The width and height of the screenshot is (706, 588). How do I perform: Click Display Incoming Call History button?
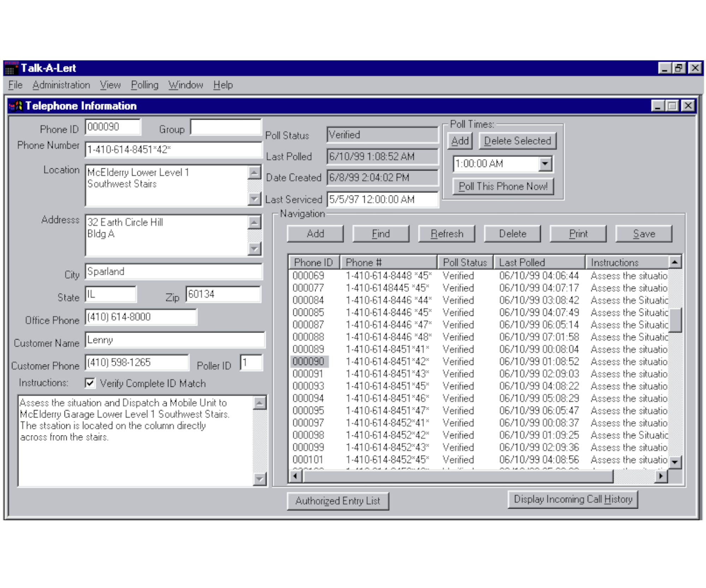(x=573, y=499)
